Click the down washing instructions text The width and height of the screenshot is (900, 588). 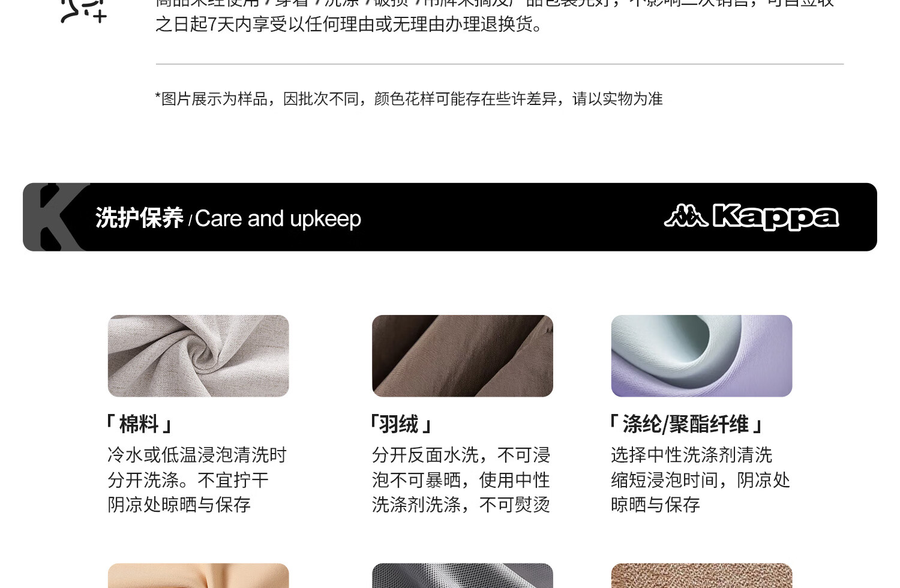click(x=461, y=479)
